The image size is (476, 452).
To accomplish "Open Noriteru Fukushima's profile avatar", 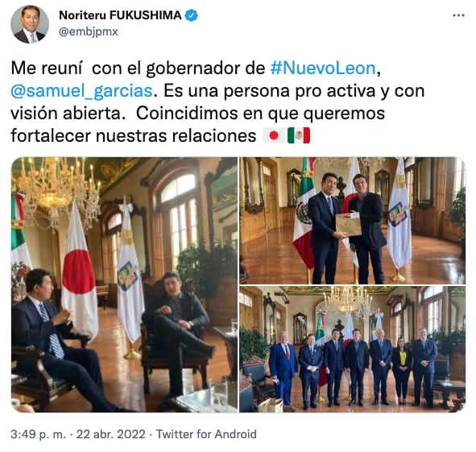I will [x=30, y=24].
